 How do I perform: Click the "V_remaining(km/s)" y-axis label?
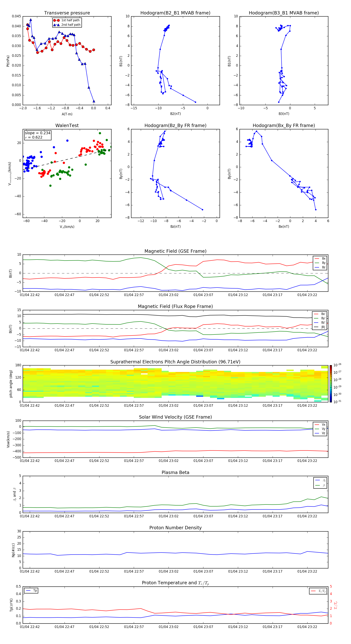(x=10, y=173)
